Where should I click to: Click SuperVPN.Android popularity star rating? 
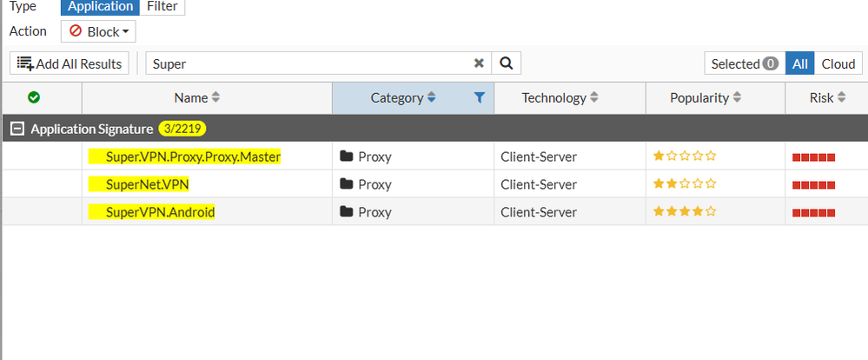685,211
